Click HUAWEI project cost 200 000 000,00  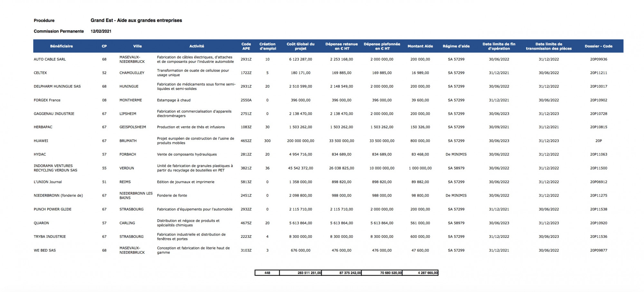point(301,141)
